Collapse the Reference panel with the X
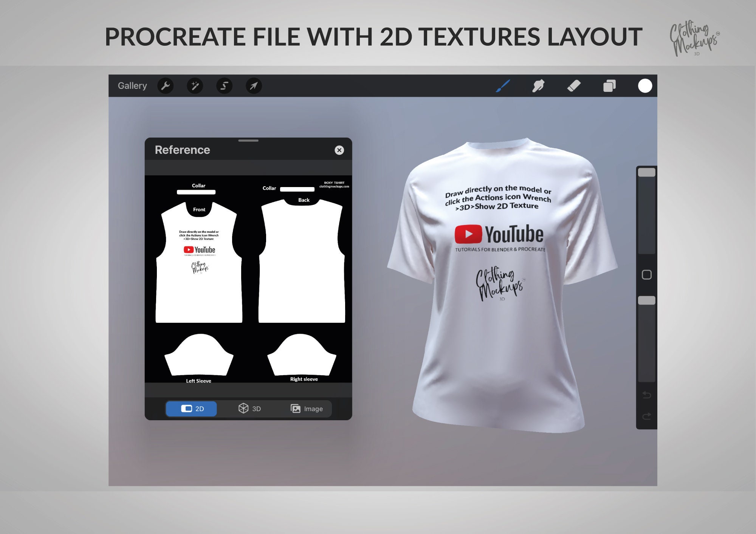The height and width of the screenshot is (534, 756). 340,150
